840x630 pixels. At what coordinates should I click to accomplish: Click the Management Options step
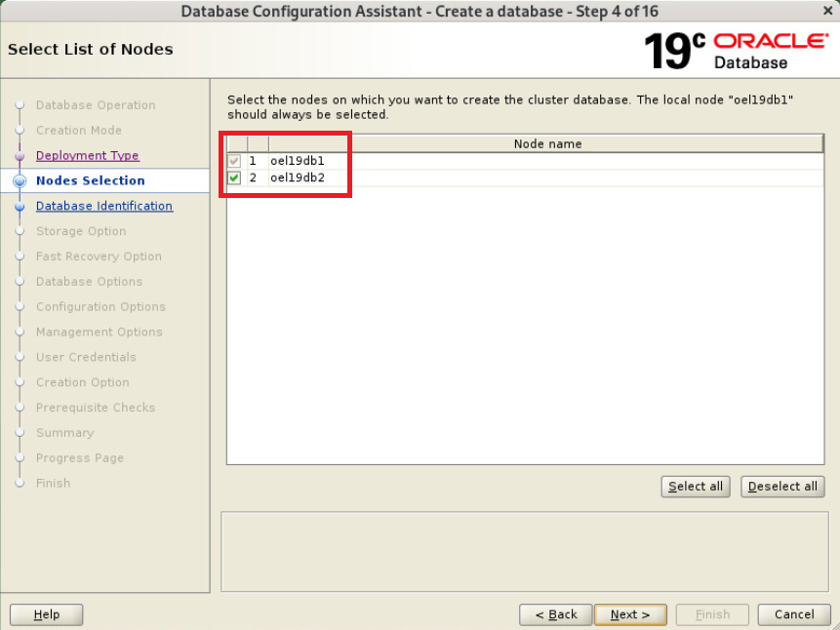[100, 332]
